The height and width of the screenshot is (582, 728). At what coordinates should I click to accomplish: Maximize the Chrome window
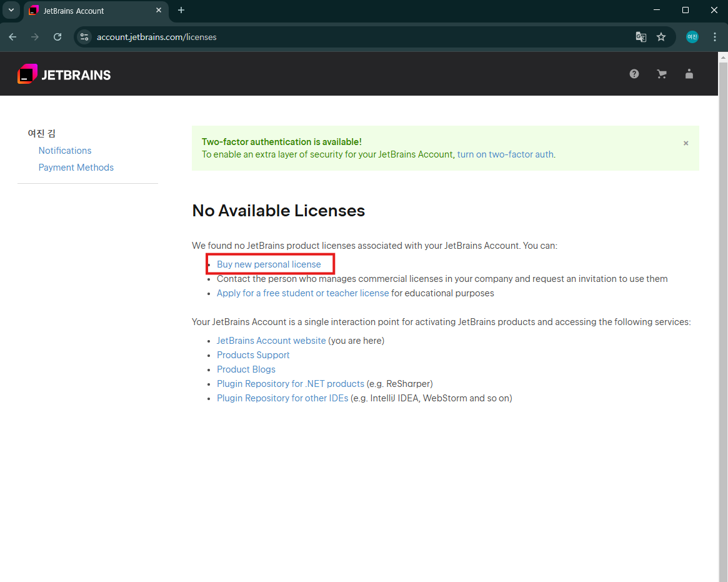tap(686, 10)
